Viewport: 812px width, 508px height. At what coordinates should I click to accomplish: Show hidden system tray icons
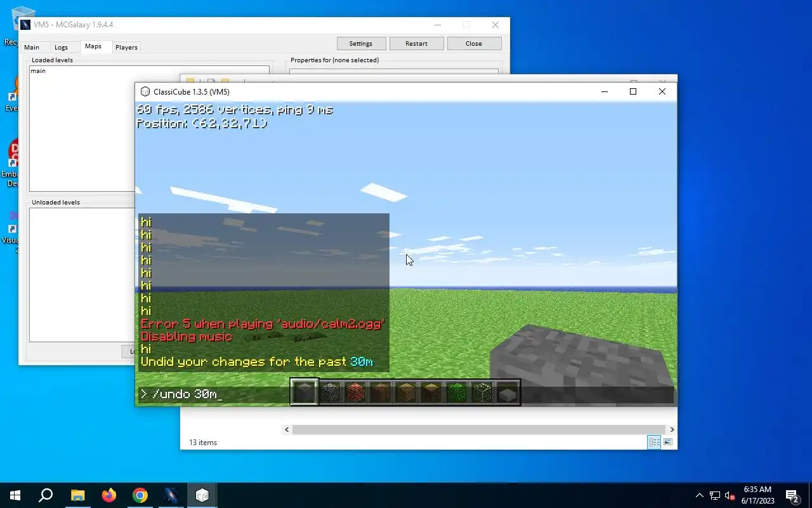[699, 495]
